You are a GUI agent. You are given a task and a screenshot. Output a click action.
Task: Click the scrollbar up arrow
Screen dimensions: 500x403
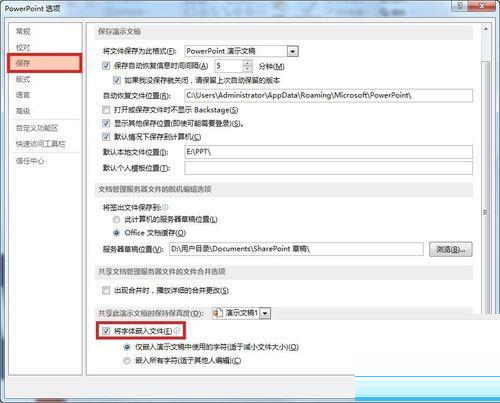[486, 30]
